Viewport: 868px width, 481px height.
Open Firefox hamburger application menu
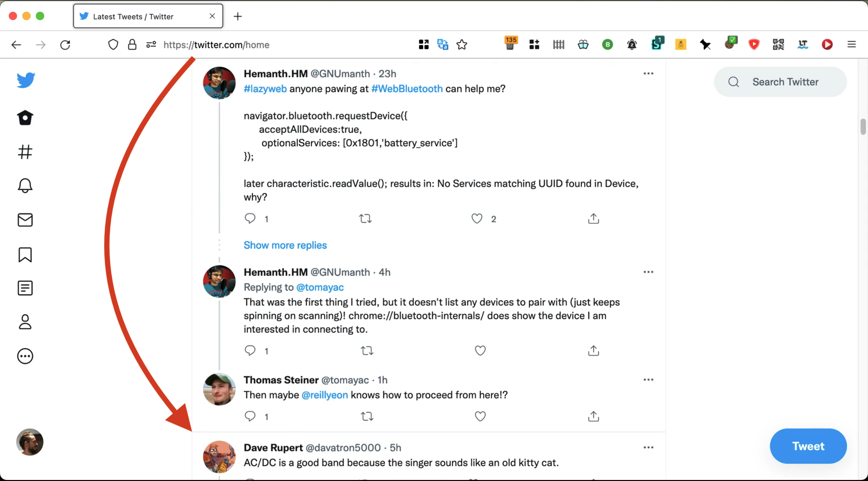pyautogui.click(x=852, y=44)
